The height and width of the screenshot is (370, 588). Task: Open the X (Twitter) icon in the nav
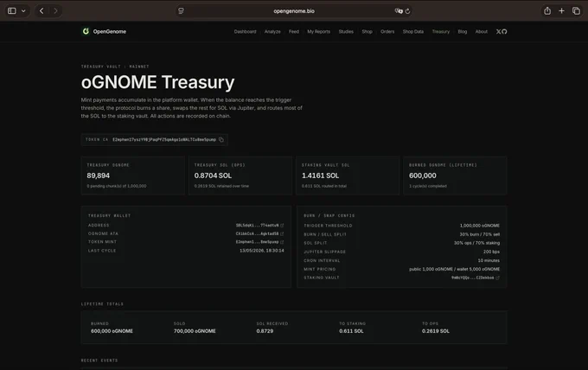(x=498, y=31)
